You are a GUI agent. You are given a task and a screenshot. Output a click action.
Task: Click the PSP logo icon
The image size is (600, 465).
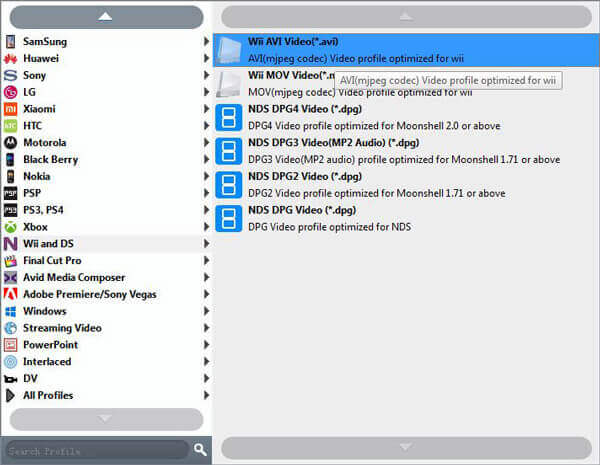point(10,193)
